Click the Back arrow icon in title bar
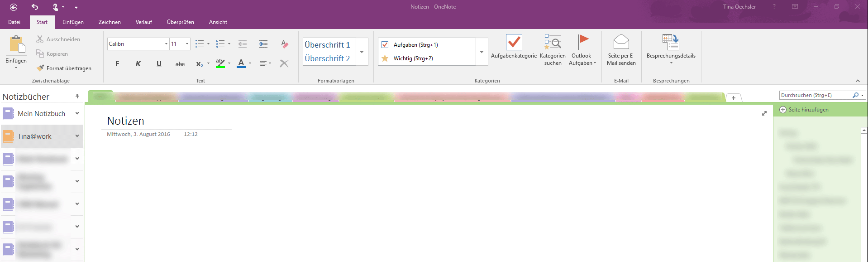 point(14,7)
